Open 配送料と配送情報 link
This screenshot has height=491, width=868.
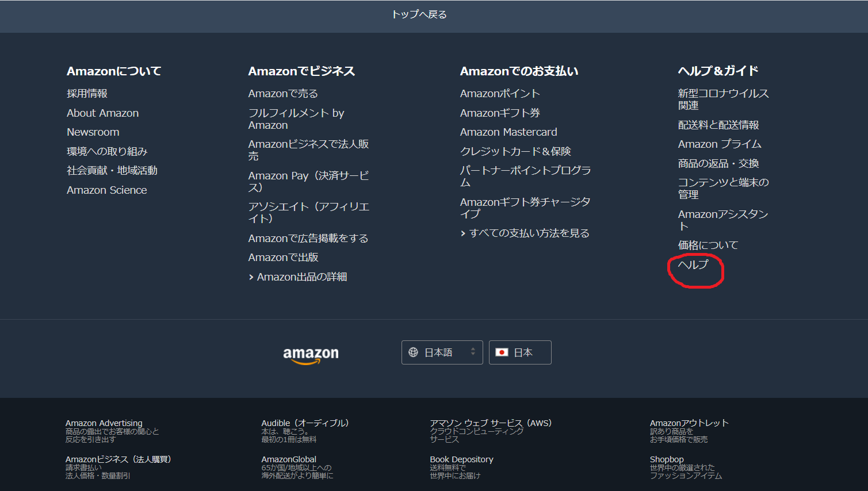tap(718, 125)
